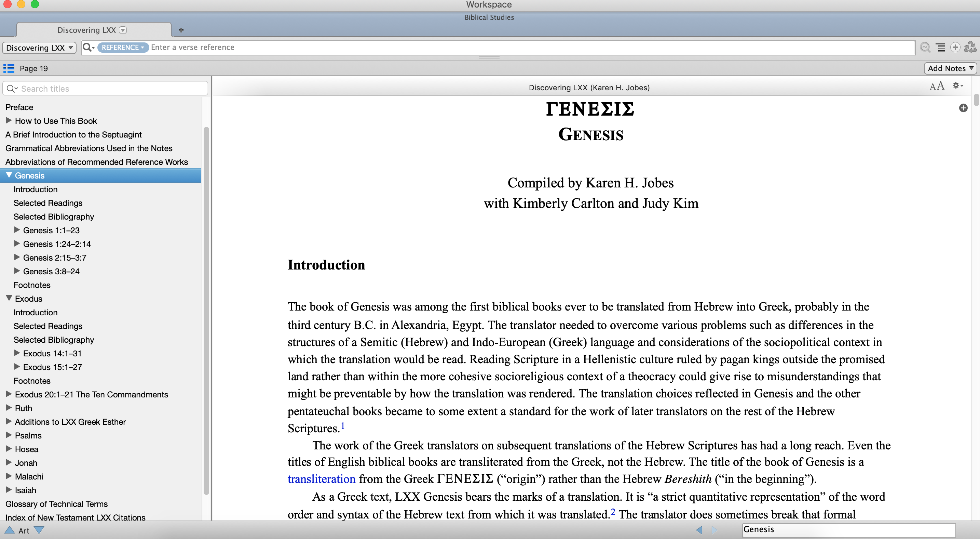
Task: Click the back history arrow at bottom
Action: (699, 529)
